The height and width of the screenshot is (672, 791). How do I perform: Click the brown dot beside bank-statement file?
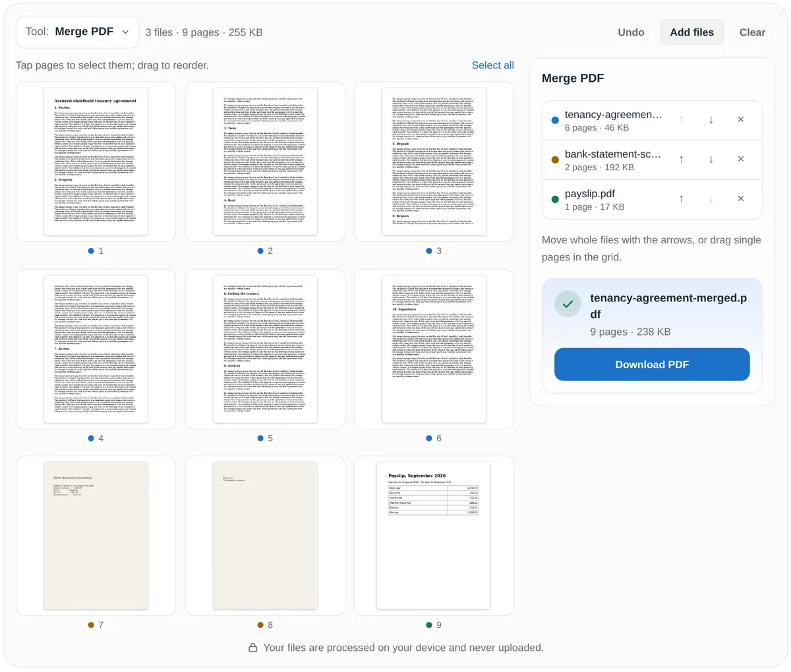pyautogui.click(x=554, y=160)
